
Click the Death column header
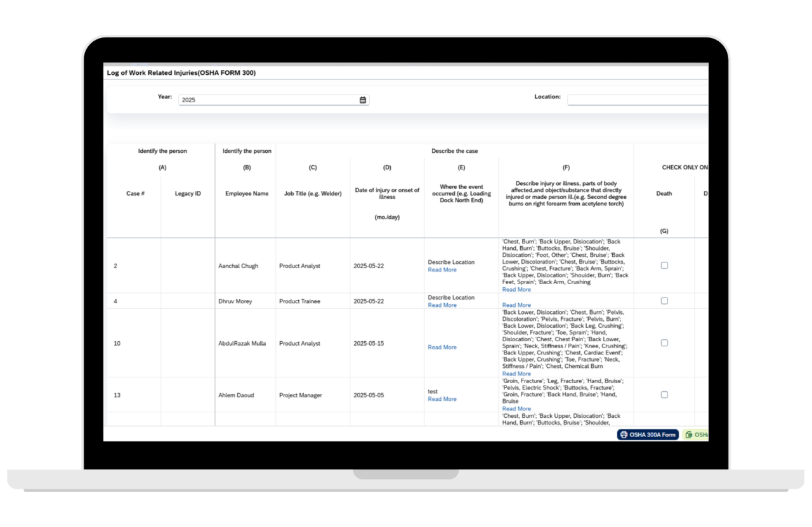coord(664,194)
